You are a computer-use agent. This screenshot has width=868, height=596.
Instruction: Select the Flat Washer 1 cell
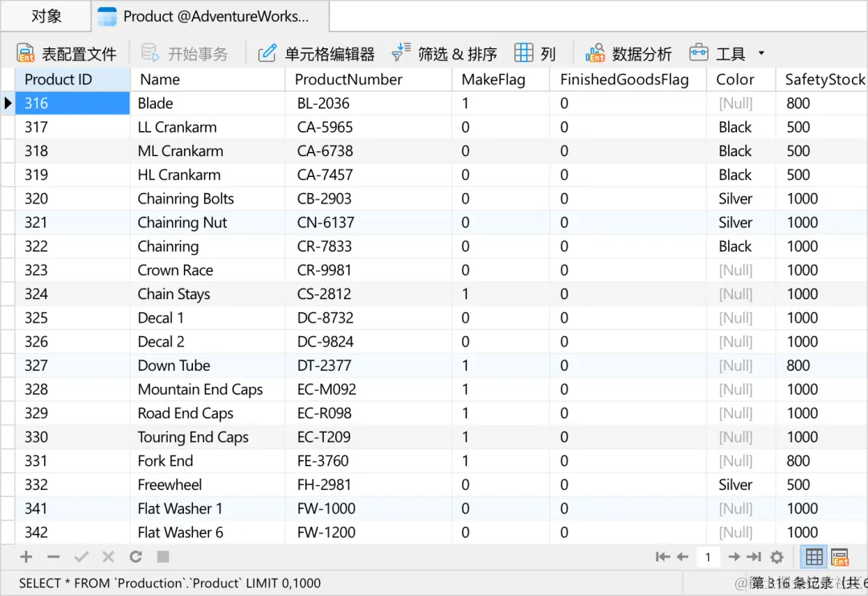pos(207,508)
